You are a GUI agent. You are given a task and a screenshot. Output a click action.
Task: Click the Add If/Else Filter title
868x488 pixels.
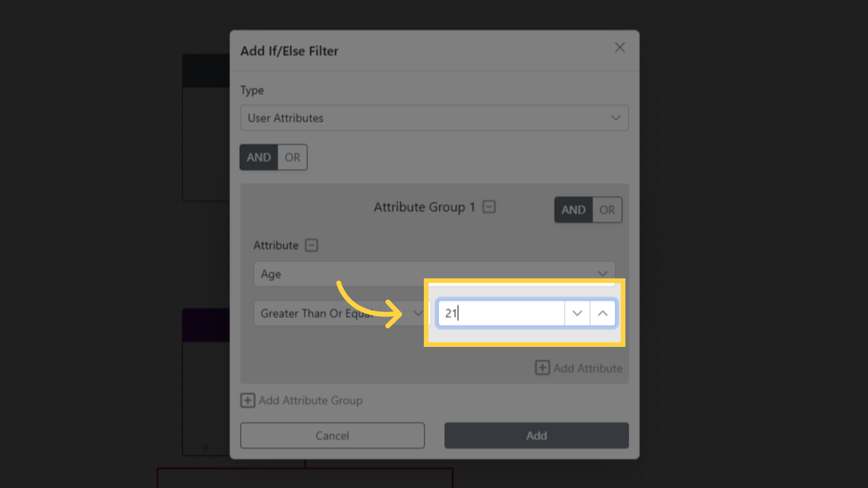(289, 51)
